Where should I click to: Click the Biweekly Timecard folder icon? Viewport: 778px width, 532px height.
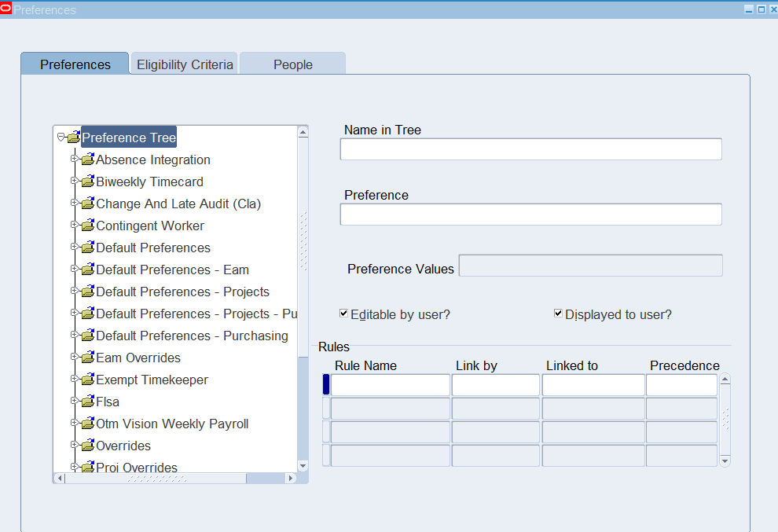(87, 182)
